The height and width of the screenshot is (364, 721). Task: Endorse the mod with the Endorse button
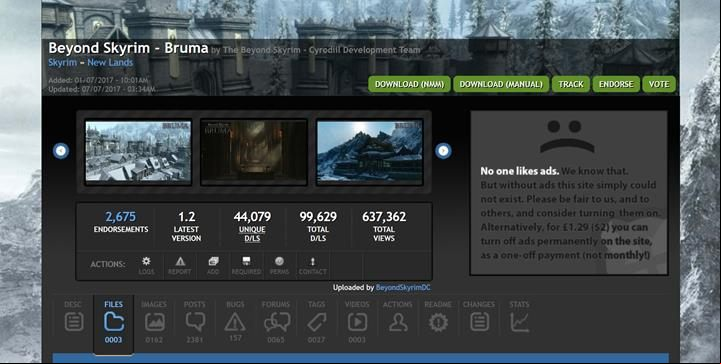point(616,85)
